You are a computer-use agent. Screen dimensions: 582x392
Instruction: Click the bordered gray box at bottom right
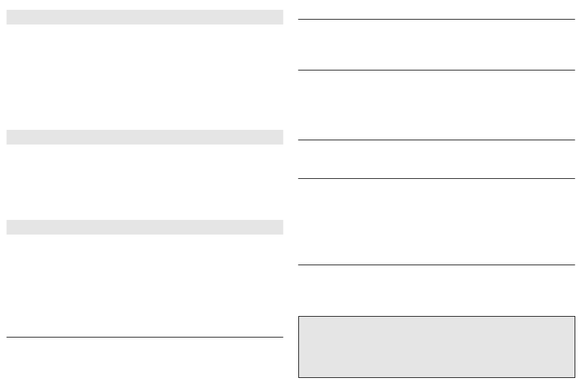[x=436, y=347]
